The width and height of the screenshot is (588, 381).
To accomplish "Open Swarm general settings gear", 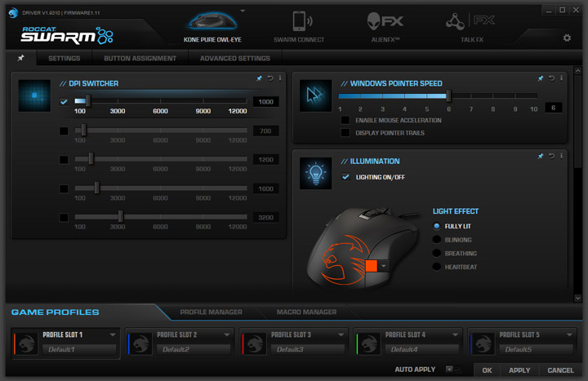I will tap(567, 38).
